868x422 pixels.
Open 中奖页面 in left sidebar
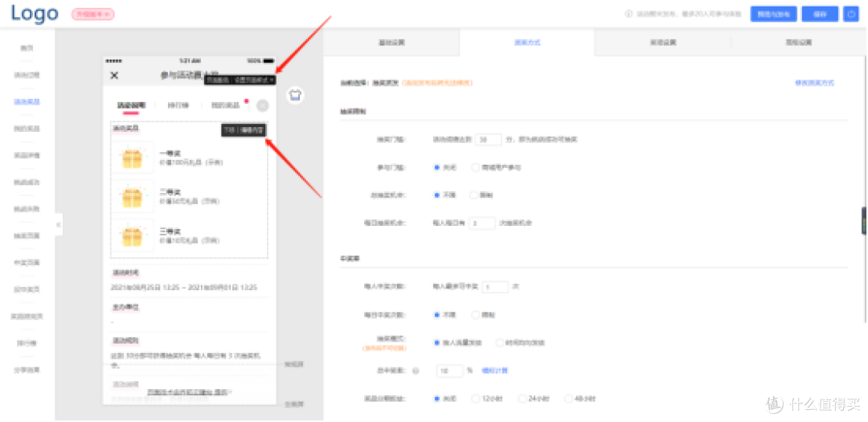tap(27, 263)
